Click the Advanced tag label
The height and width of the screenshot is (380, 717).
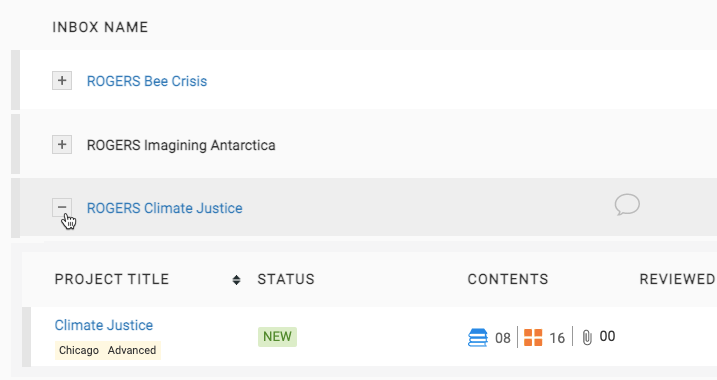132,350
